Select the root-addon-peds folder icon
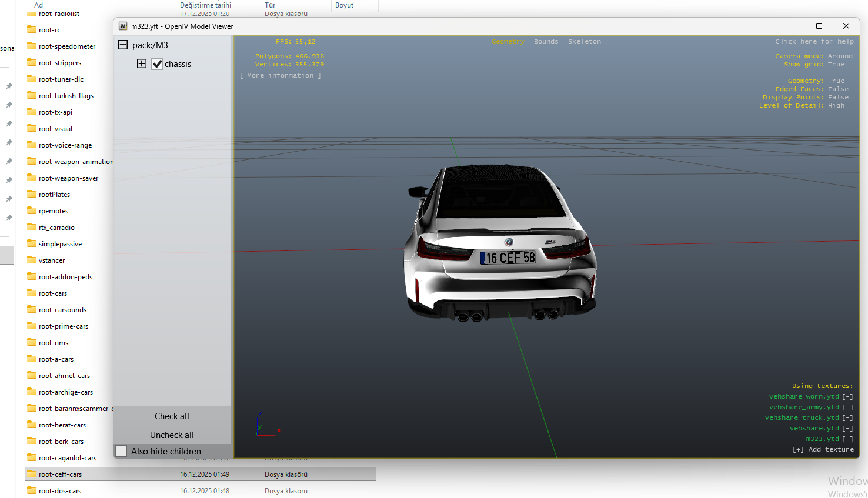This screenshot has width=868, height=498. coord(32,276)
